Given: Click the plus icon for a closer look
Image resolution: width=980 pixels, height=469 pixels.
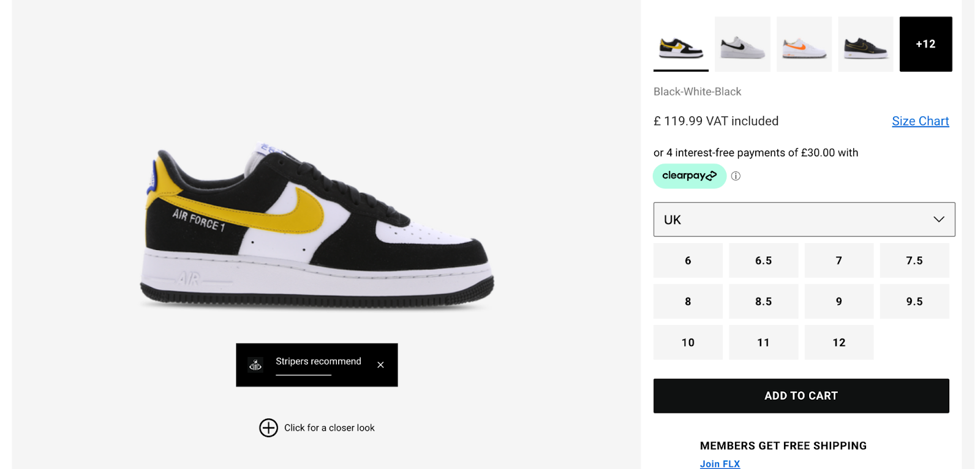Looking at the screenshot, I should tap(268, 428).
